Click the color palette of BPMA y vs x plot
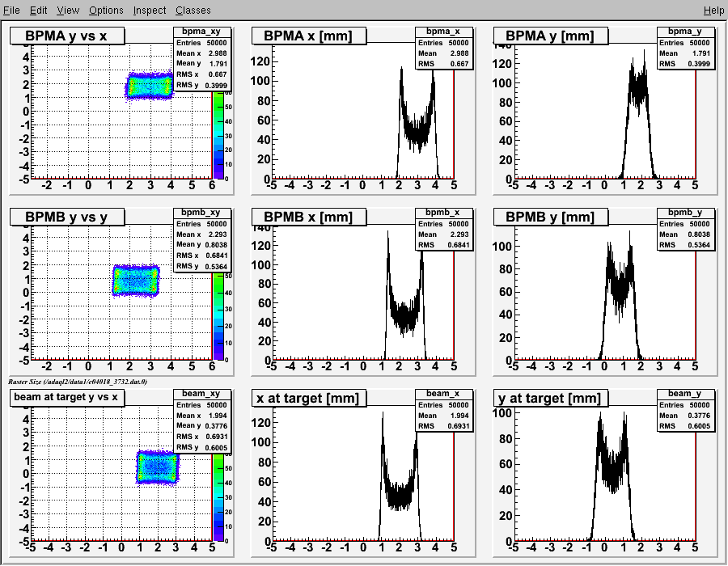The width and height of the screenshot is (728, 566). tap(218, 135)
